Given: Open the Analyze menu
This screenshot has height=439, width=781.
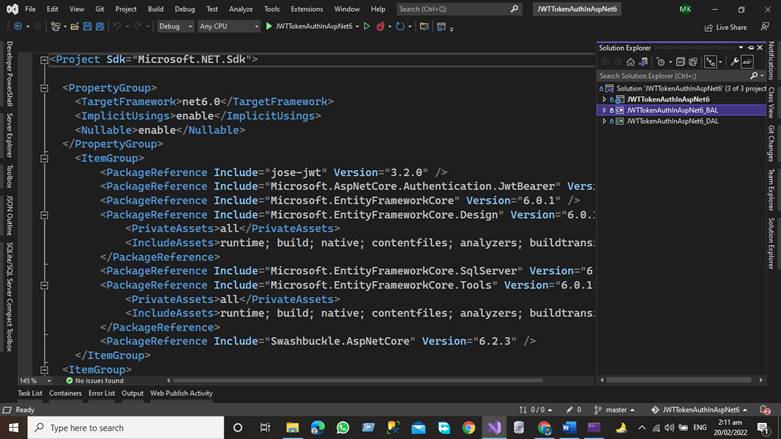Looking at the screenshot, I should tap(241, 9).
